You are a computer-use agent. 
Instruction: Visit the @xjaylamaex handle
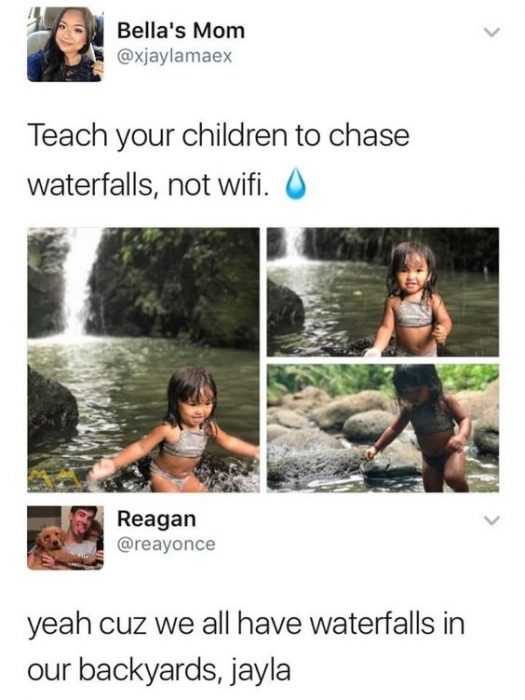(x=174, y=56)
